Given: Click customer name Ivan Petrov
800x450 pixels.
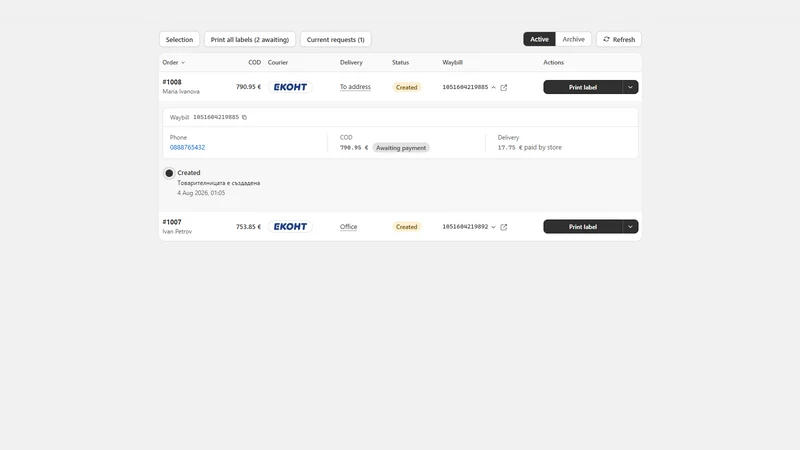Looking at the screenshot, I should click(x=177, y=232).
